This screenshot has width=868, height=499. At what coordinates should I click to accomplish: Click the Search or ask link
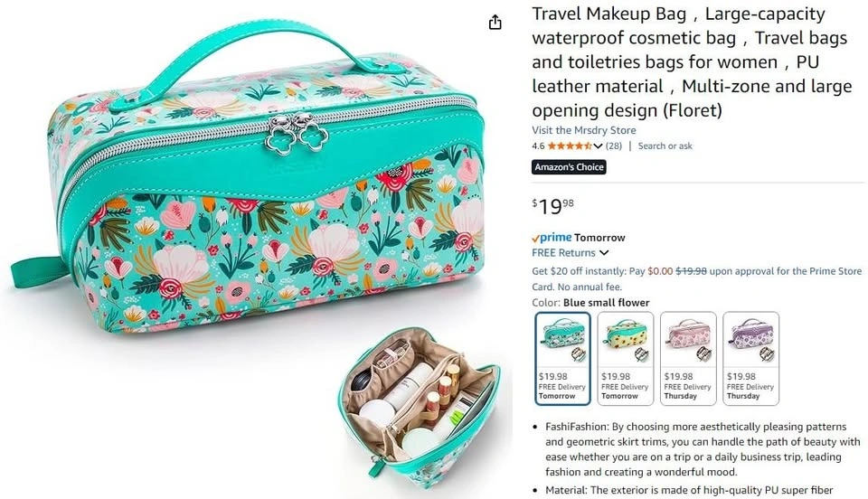tap(665, 146)
